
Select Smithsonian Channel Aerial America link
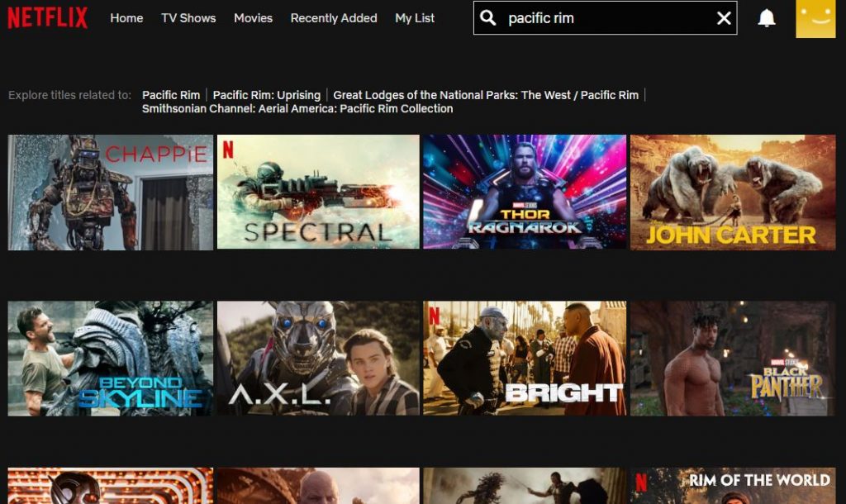(x=297, y=108)
